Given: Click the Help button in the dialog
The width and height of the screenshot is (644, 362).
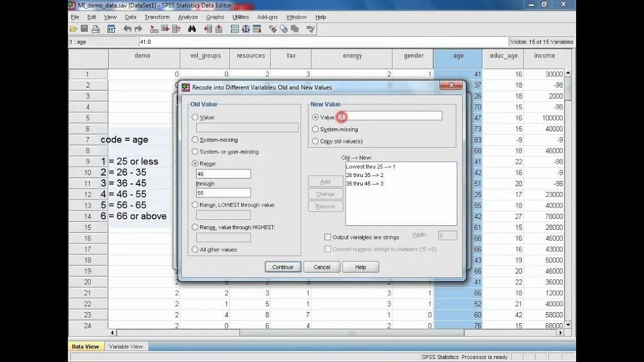Looking at the screenshot, I should (x=361, y=267).
